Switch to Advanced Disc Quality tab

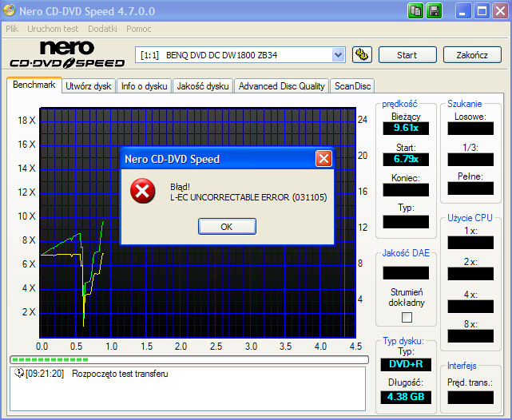click(281, 86)
